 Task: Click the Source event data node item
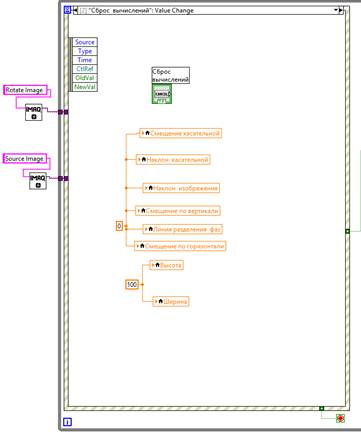[x=85, y=42]
